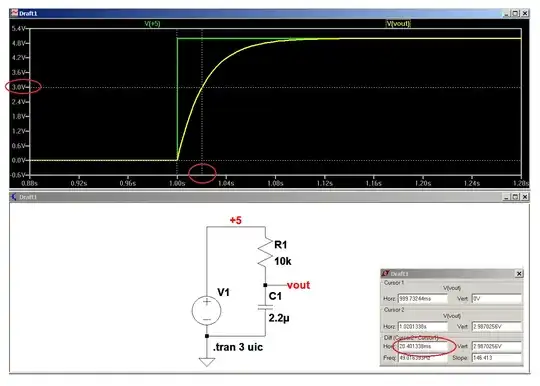Screen dimensions: 540x386
Task: Click the V(+5) trace label
Action: pyautogui.click(x=152, y=23)
